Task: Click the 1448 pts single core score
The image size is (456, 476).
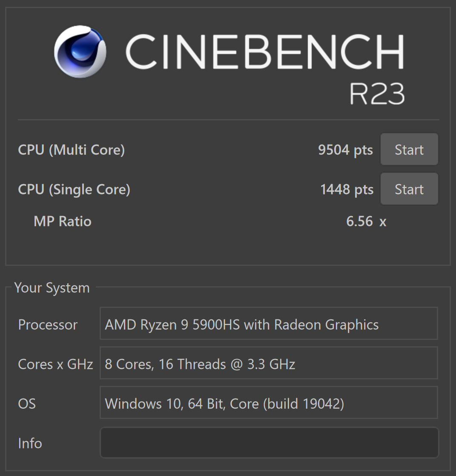Action: [x=347, y=189]
